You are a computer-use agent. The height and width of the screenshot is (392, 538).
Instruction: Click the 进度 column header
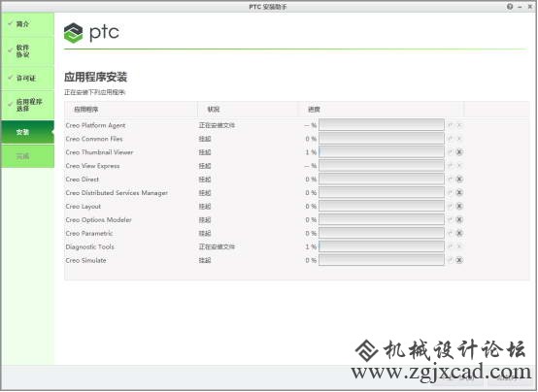[x=382, y=110]
